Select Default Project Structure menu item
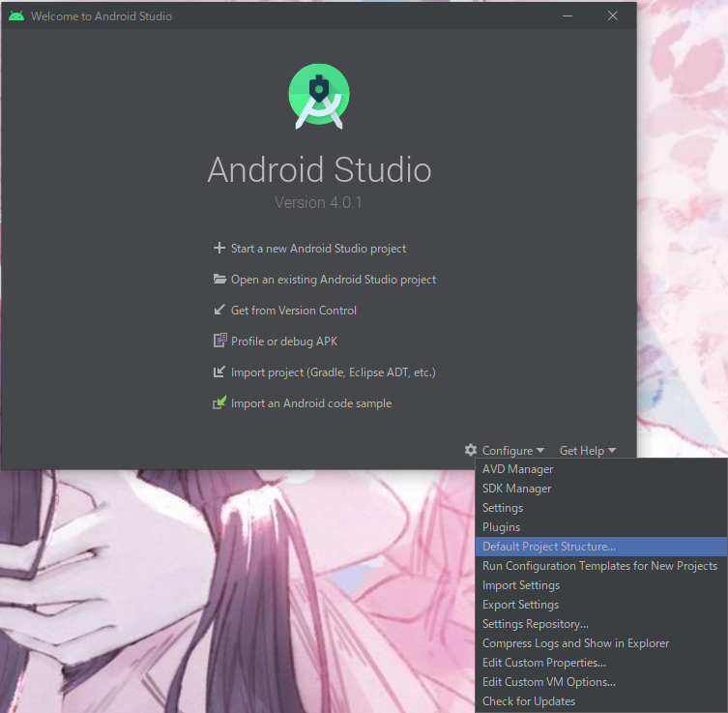 [x=601, y=547]
